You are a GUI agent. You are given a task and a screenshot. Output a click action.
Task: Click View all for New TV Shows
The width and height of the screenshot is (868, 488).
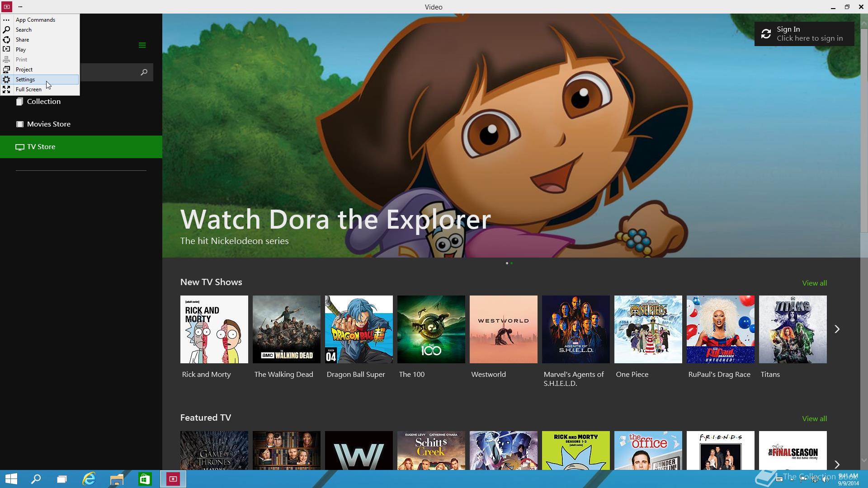814,283
